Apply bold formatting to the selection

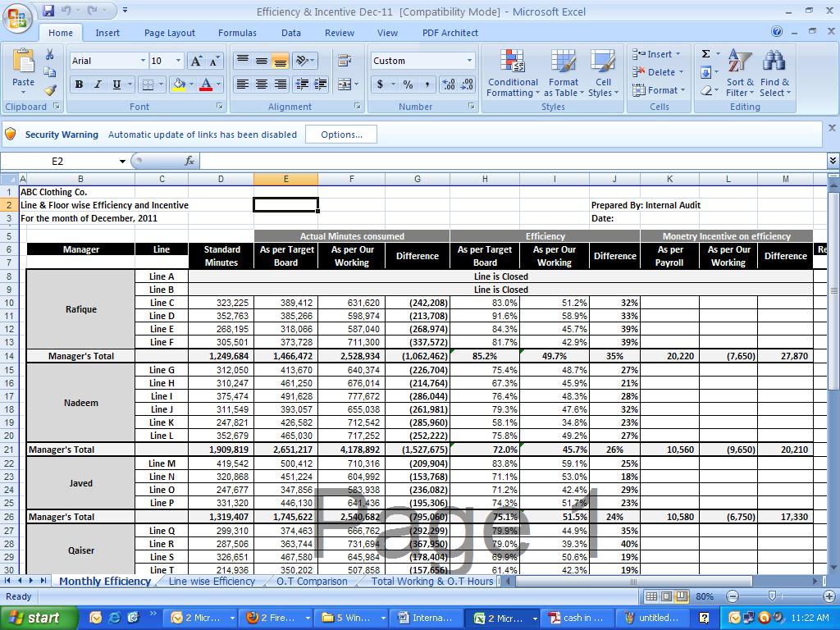[x=79, y=83]
